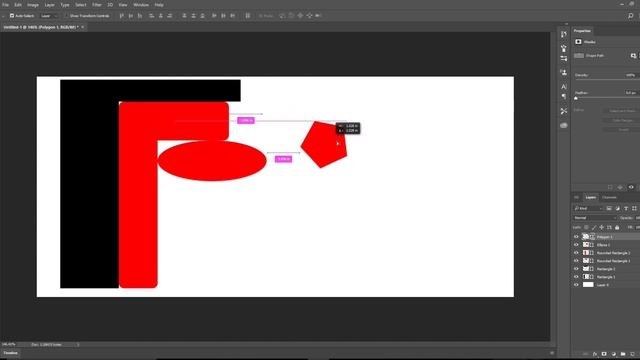
Task: Select the Properties panel tab
Action: [582, 31]
